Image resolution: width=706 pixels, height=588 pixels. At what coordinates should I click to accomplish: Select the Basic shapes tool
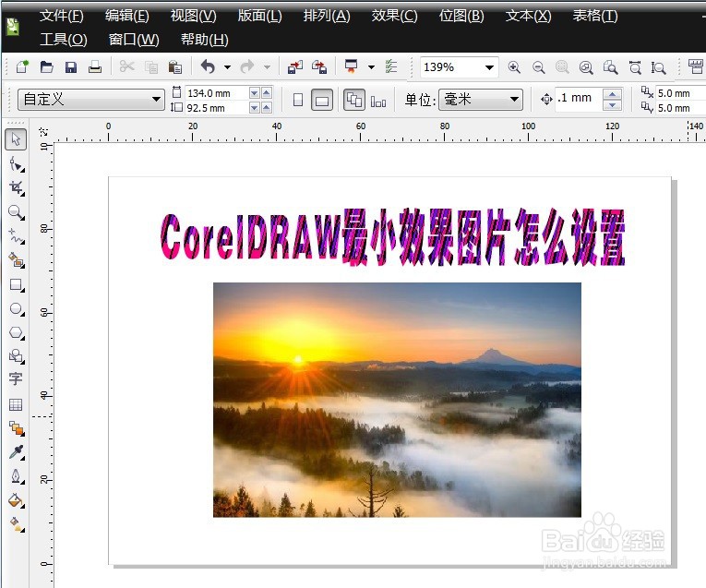[17, 356]
